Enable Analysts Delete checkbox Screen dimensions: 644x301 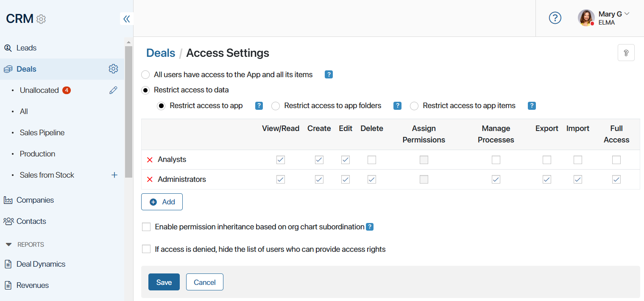click(x=372, y=160)
